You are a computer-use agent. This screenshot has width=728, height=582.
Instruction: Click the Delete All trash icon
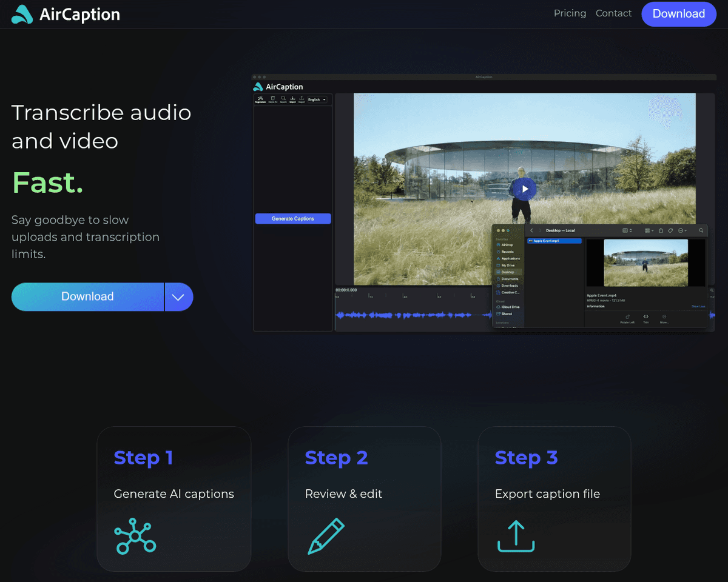(x=273, y=99)
